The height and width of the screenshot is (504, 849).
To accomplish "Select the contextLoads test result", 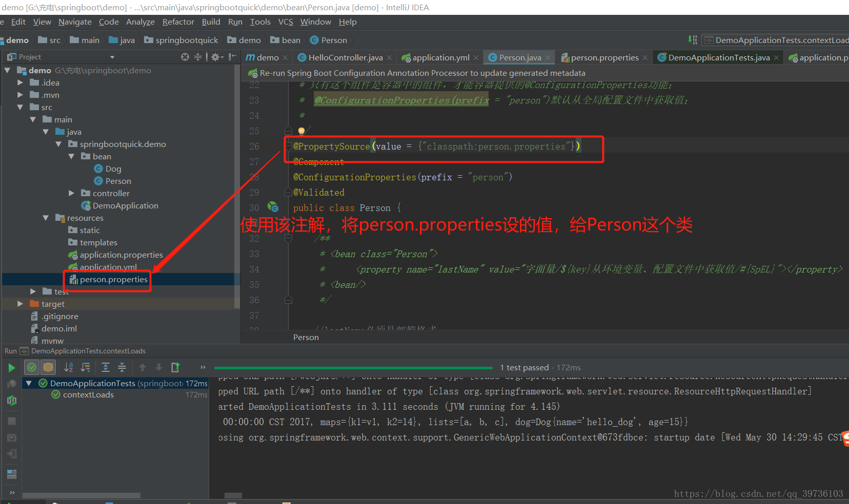I will coord(88,395).
